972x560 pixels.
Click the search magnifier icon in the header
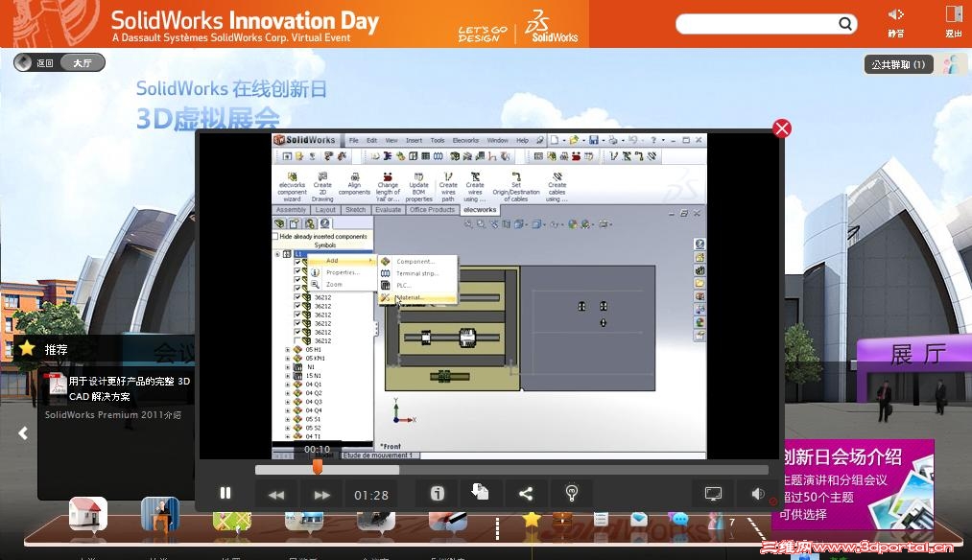845,24
